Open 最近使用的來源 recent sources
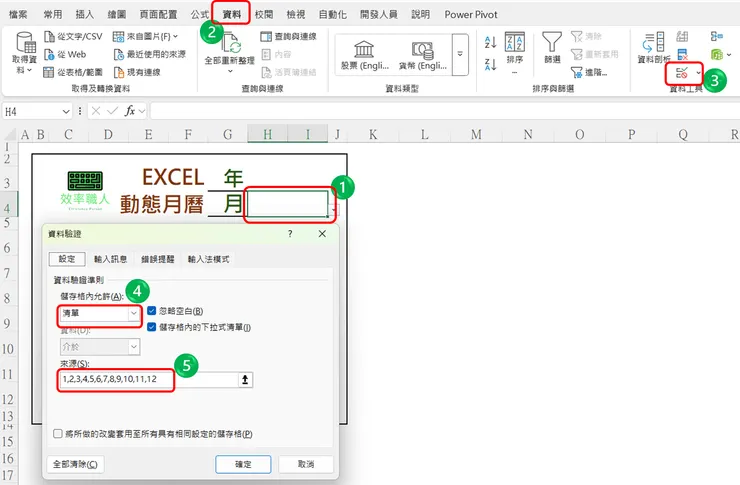 click(x=150, y=54)
